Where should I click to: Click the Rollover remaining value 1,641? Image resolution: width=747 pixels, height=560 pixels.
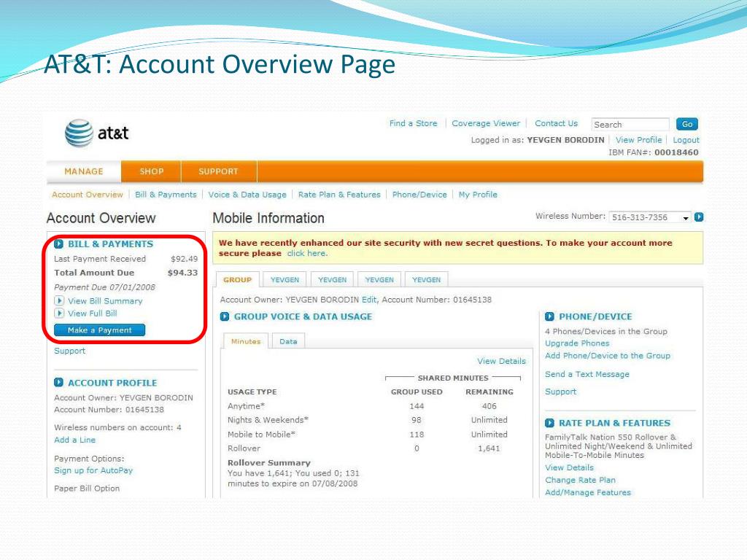tap(489, 448)
